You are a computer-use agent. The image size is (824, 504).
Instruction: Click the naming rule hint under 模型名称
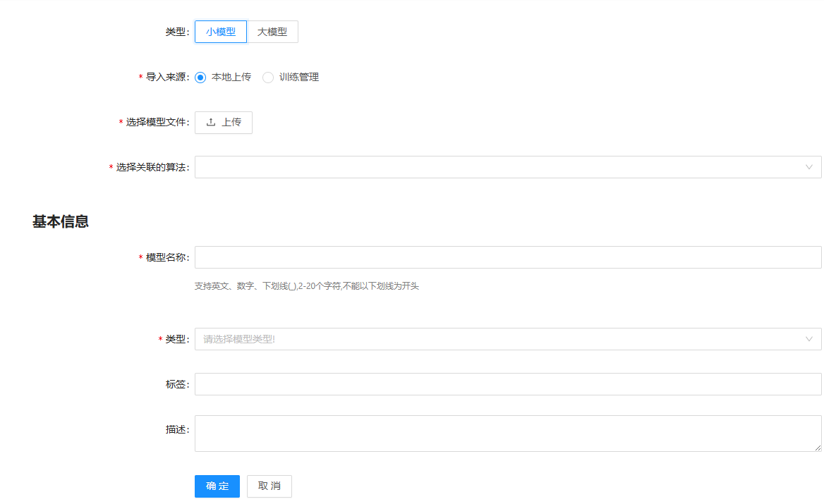[x=306, y=286]
